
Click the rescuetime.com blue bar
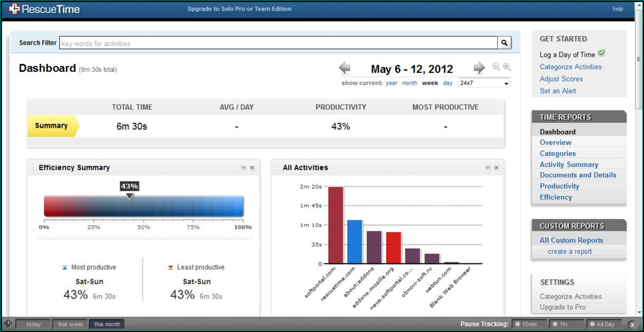354,242
